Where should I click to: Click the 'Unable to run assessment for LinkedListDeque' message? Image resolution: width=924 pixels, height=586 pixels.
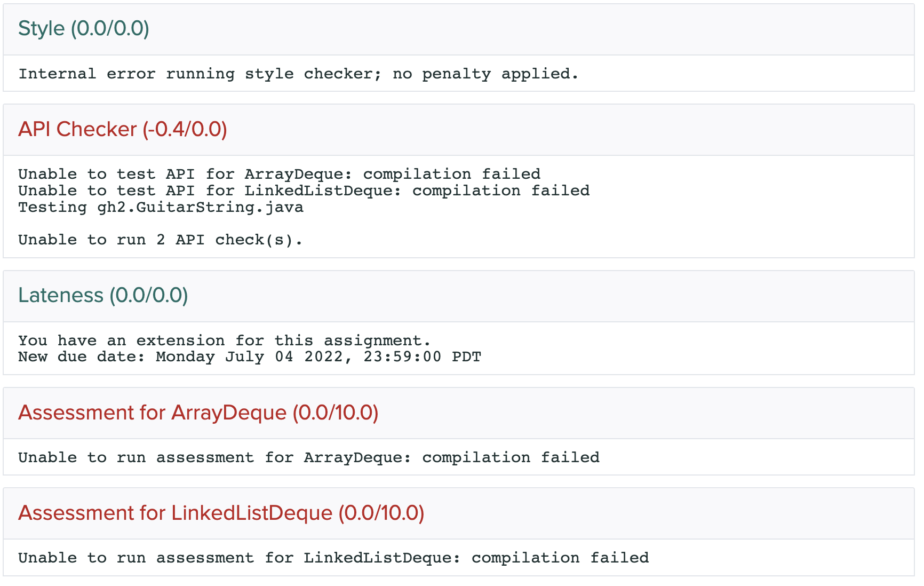(333, 558)
